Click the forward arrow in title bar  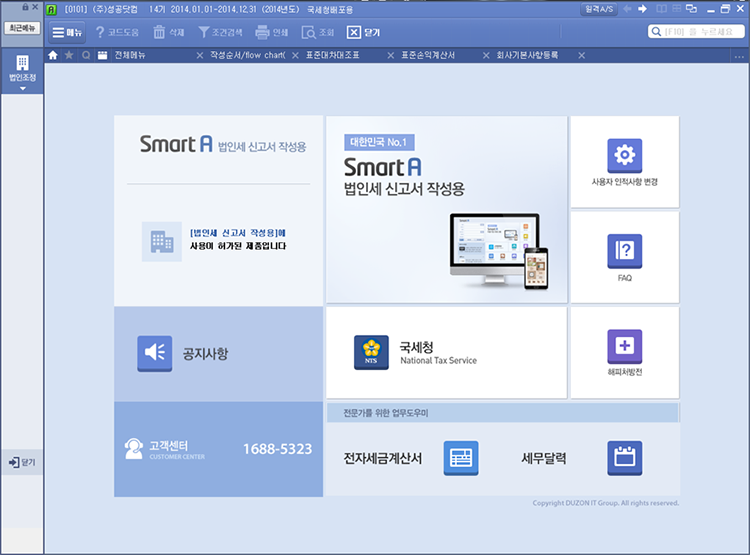[x=643, y=9]
